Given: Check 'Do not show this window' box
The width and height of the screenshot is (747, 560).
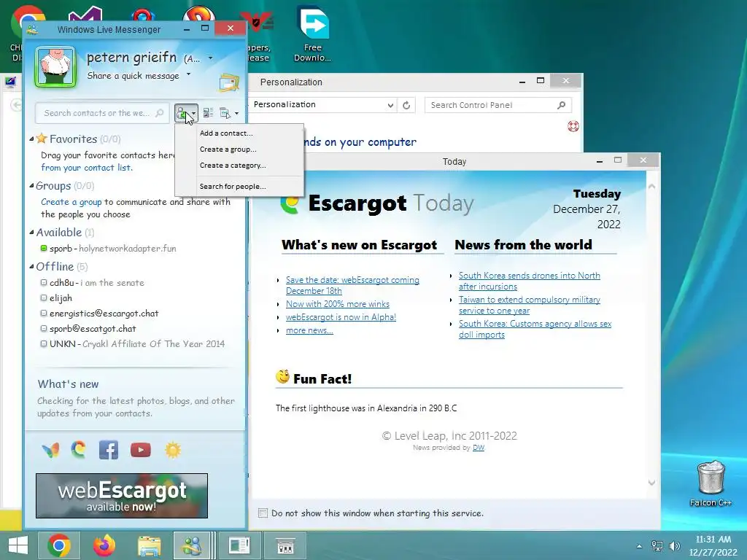Looking at the screenshot, I should pyautogui.click(x=263, y=513).
